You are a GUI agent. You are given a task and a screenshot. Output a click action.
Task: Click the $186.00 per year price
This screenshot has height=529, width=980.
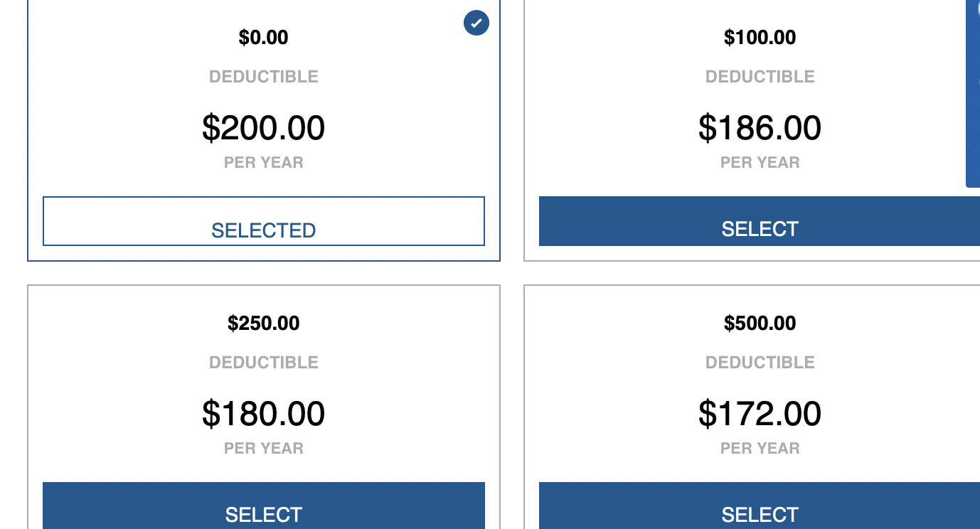point(760,128)
